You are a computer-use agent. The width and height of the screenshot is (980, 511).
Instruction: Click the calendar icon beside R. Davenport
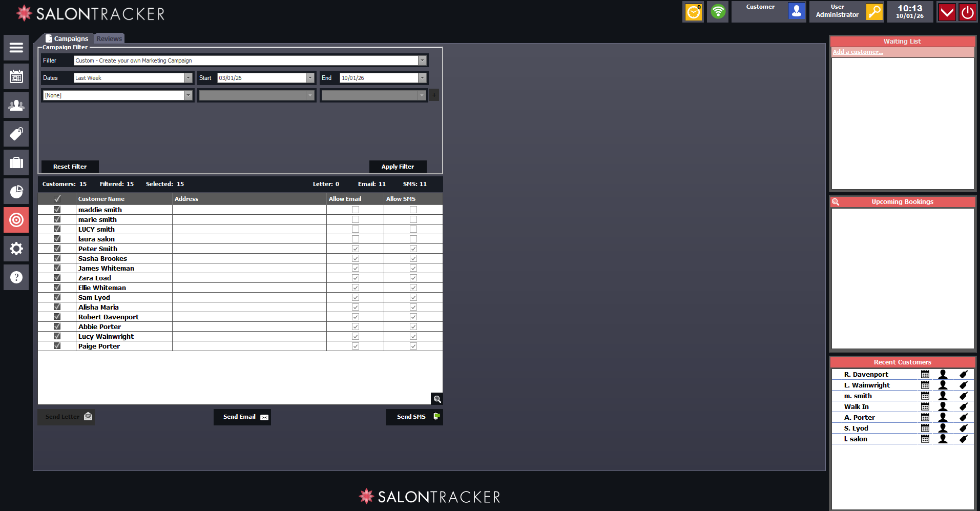[x=925, y=374]
